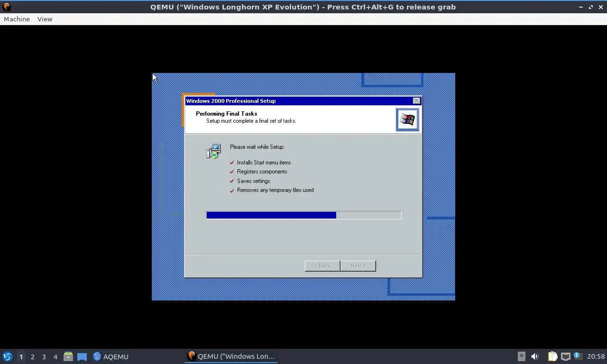This screenshot has width=607, height=364.
Task: Click the 'Please wait while Setup:' text
Action: (257, 147)
